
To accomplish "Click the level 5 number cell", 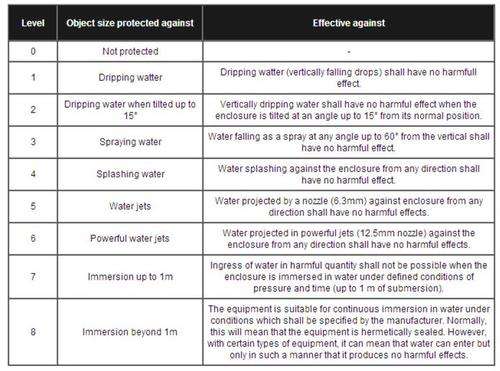I will tap(33, 206).
